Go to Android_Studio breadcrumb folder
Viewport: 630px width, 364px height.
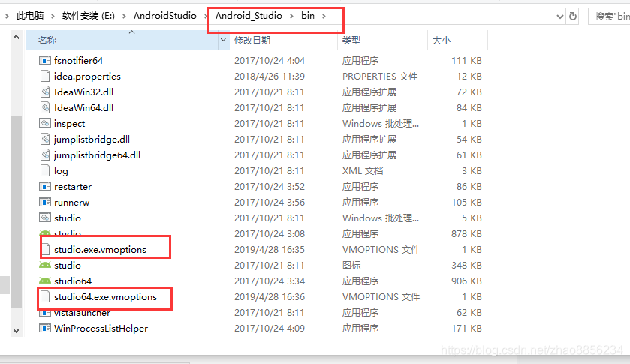click(249, 16)
